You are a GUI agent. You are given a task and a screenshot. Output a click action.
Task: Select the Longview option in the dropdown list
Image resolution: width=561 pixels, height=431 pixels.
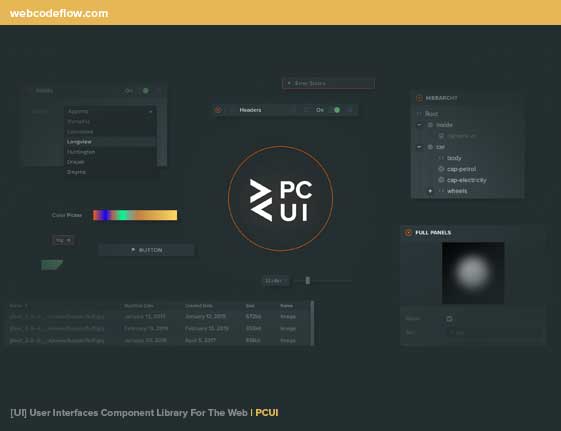pyautogui.click(x=110, y=142)
